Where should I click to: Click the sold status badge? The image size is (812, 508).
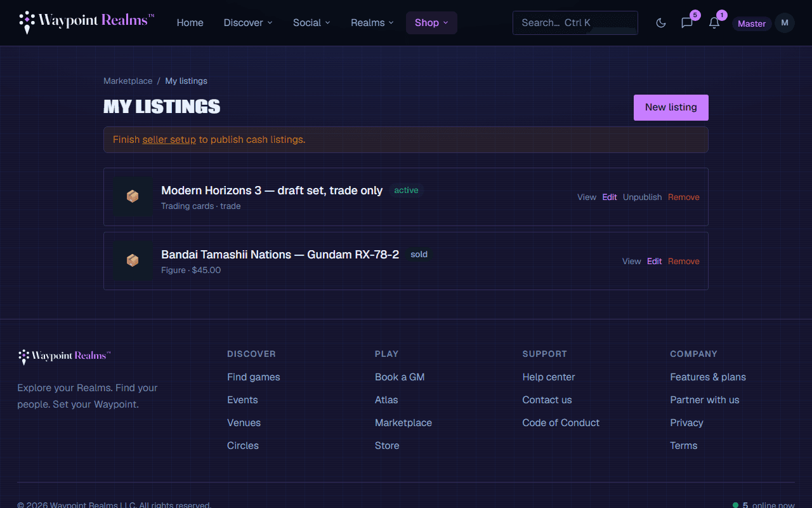tap(419, 255)
